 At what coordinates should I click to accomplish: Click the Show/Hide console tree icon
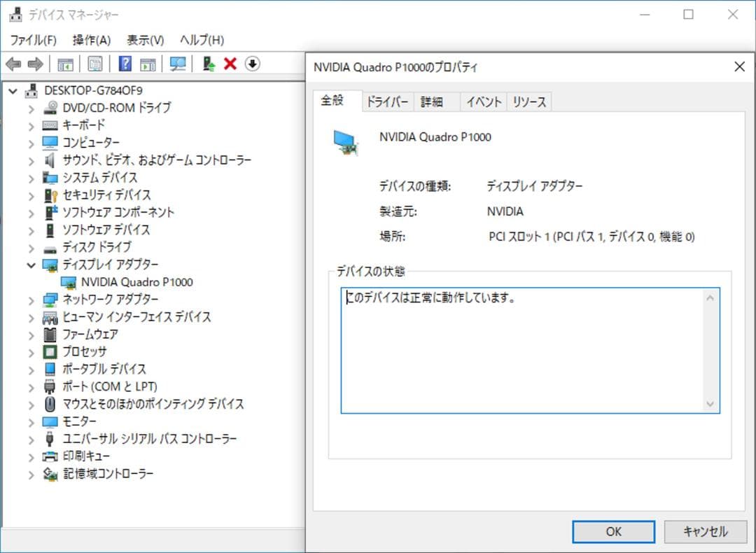click(x=64, y=64)
